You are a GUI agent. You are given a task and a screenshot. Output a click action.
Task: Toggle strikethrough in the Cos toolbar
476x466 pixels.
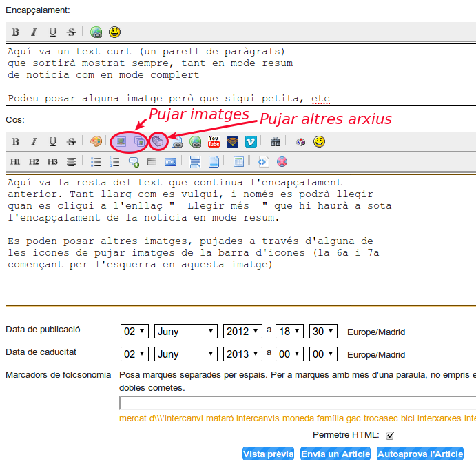click(71, 141)
